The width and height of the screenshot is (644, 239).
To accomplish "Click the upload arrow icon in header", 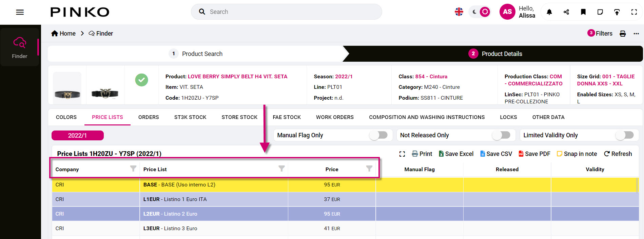I will 617,12.
